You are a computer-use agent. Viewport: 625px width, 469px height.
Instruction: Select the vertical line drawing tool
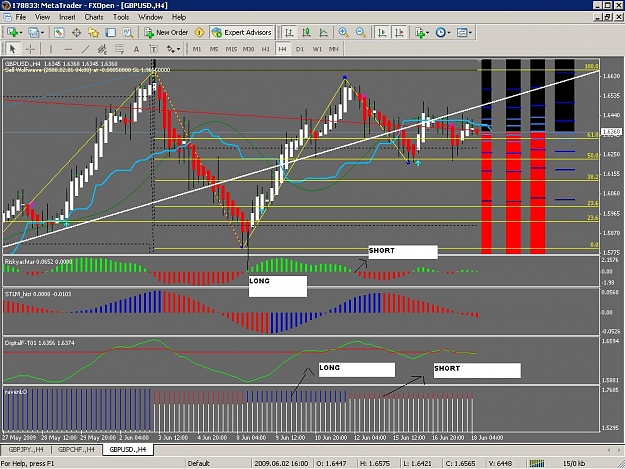click(x=51, y=49)
